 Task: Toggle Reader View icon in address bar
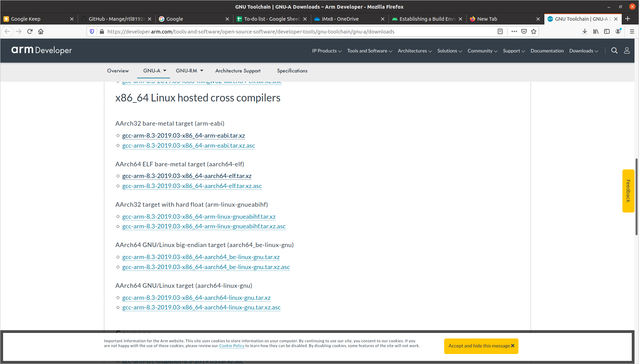tap(500, 31)
